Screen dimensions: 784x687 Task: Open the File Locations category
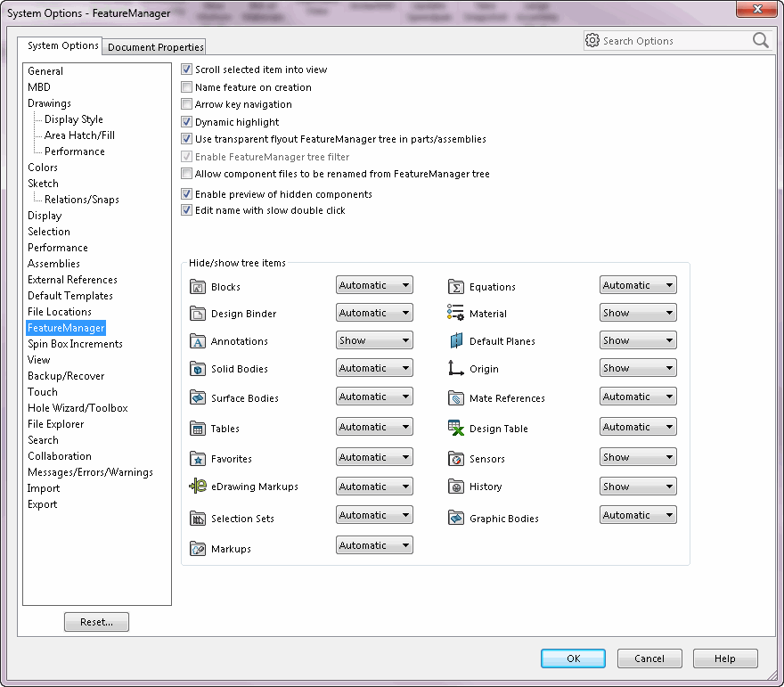click(x=60, y=312)
